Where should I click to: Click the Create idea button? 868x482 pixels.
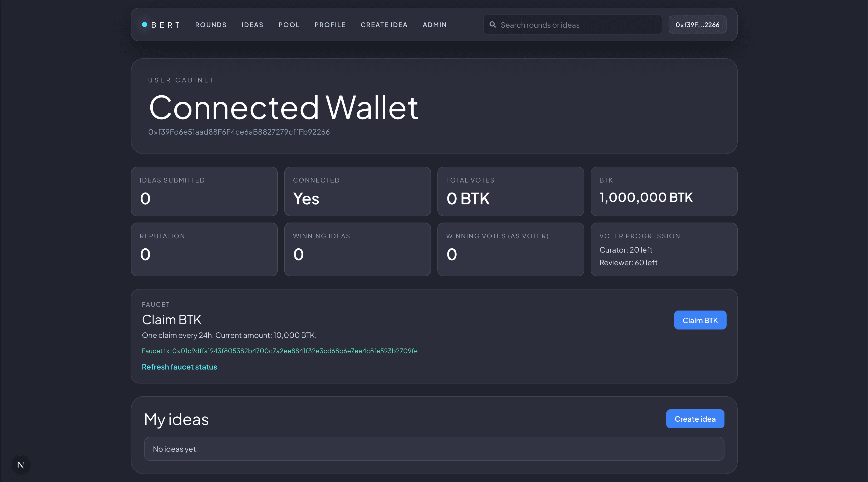pyautogui.click(x=695, y=419)
